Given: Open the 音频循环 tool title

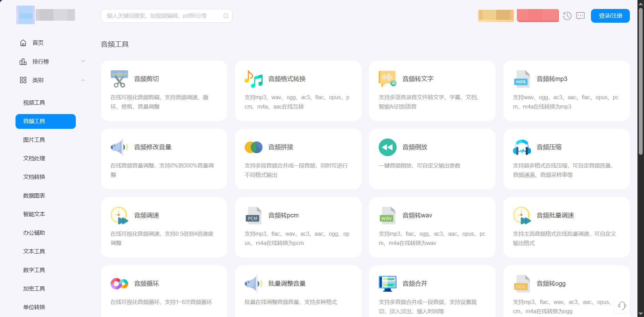Looking at the screenshot, I should click(146, 284).
